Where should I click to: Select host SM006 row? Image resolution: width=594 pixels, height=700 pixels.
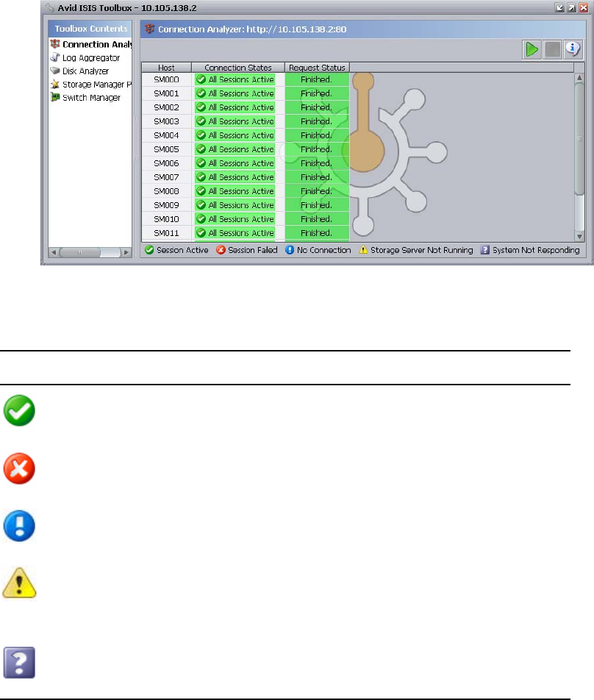click(x=246, y=163)
